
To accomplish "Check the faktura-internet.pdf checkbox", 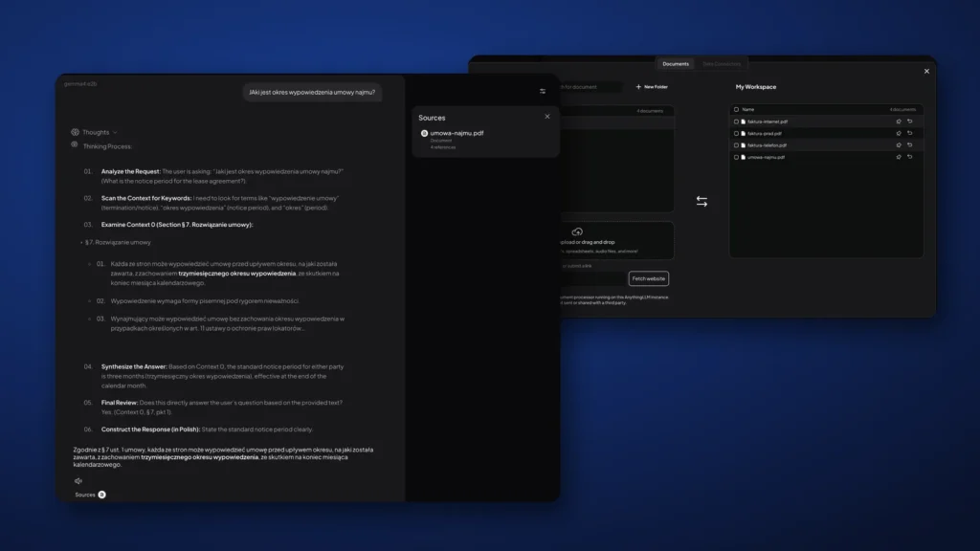I will tap(736, 121).
